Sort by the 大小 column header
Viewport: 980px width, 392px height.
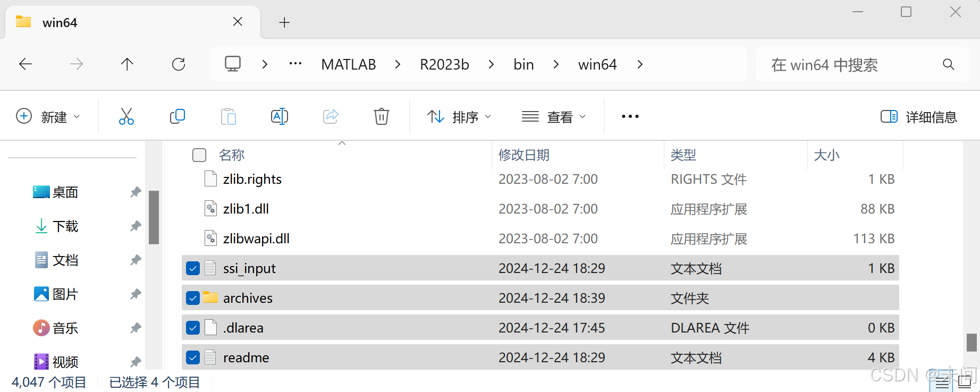tap(827, 155)
